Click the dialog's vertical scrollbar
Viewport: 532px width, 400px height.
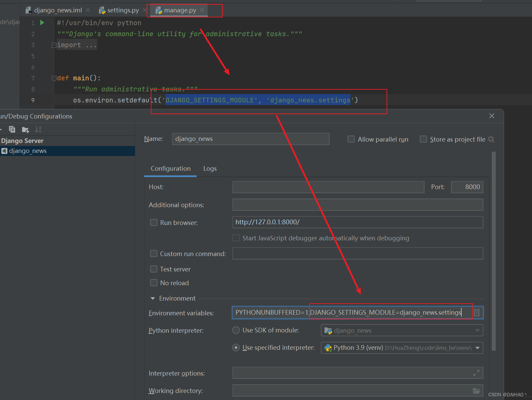494,251
